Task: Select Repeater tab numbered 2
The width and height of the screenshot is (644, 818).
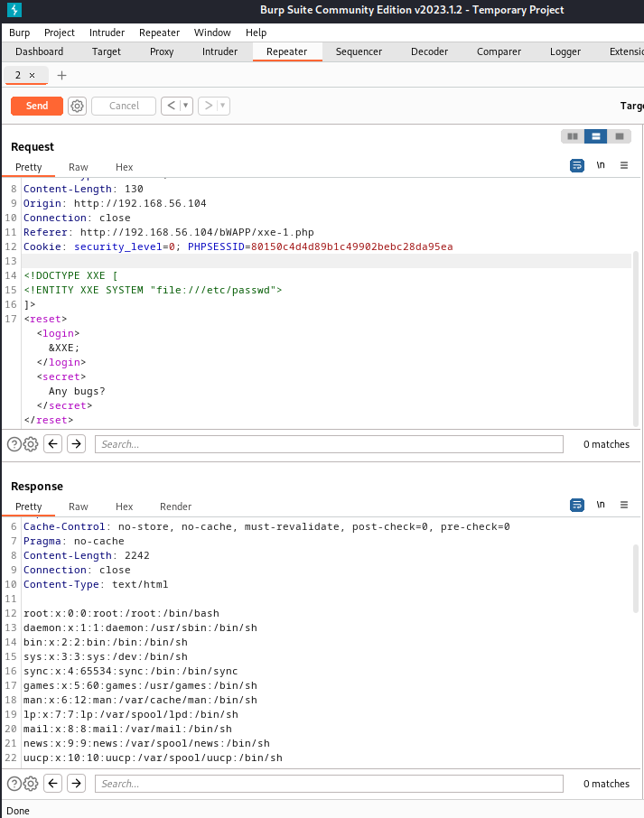Action: coord(18,76)
